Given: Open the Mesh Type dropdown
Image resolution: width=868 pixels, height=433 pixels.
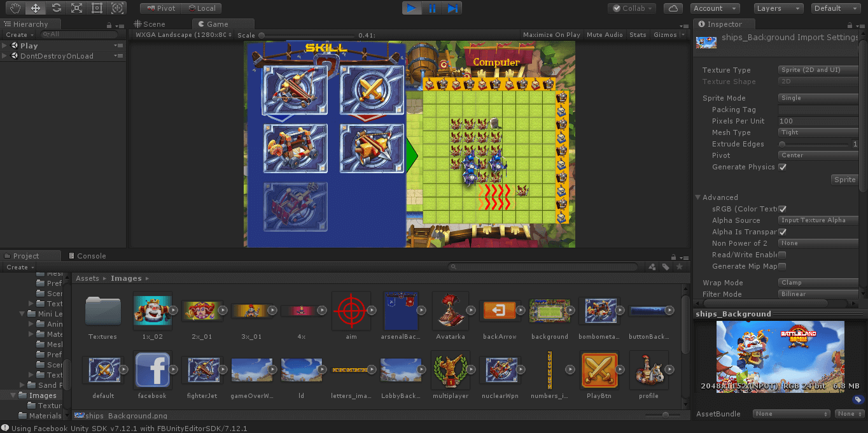Looking at the screenshot, I should click(x=819, y=132).
